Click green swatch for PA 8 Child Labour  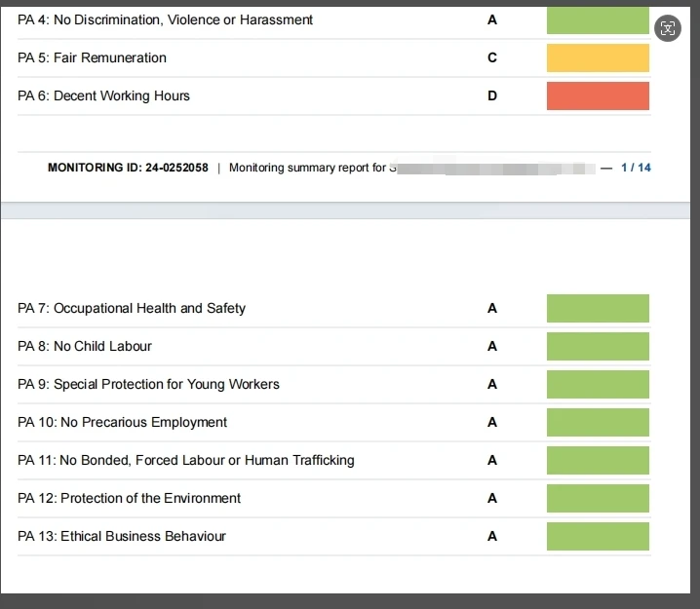click(x=598, y=346)
